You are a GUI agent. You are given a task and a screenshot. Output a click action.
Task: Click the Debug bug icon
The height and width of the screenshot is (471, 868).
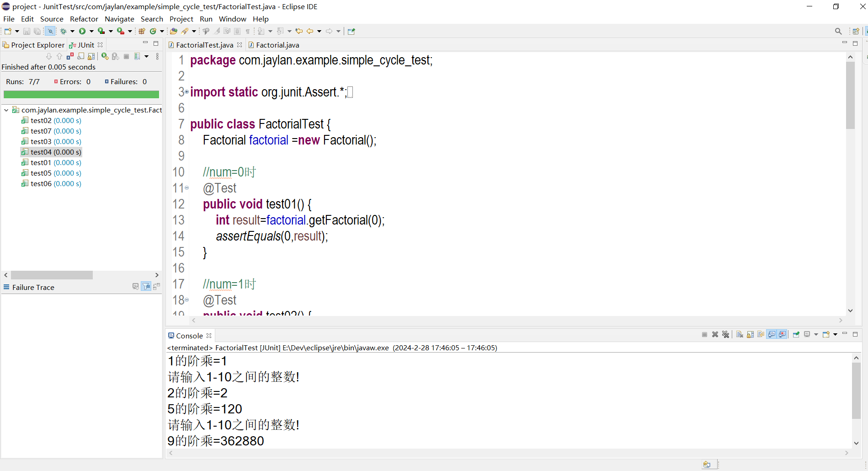(x=63, y=31)
